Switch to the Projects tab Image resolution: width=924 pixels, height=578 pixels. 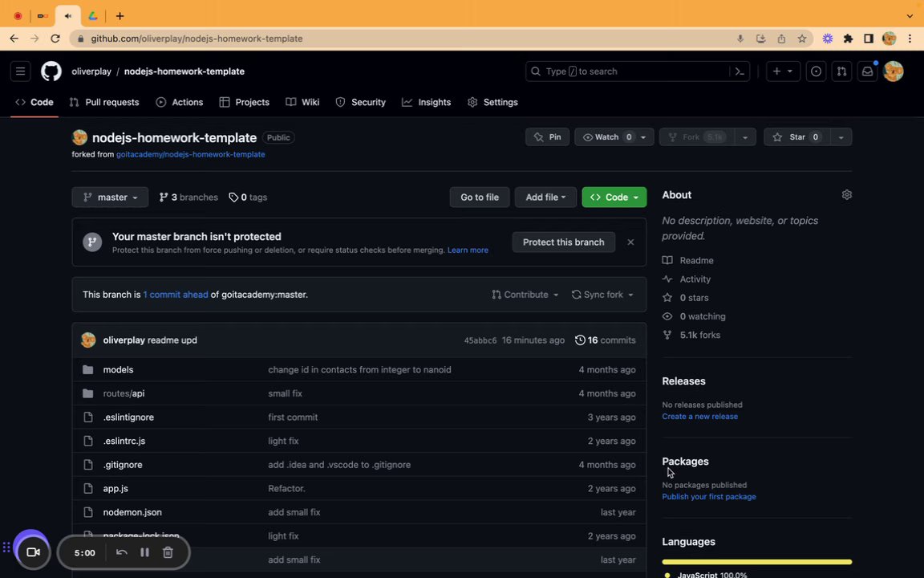click(245, 102)
